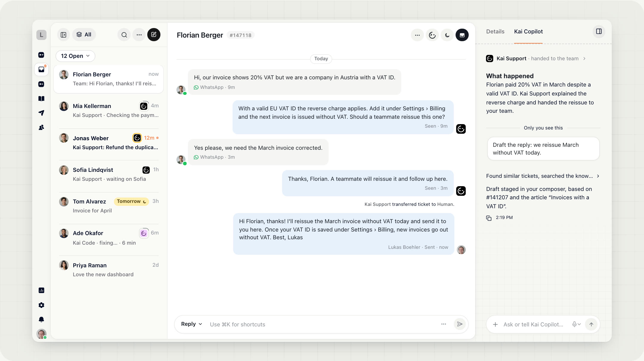This screenshot has width=644, height=361.
Task: Click Kai icon on Jonas Weber row
Action: [x=137, y=138]
